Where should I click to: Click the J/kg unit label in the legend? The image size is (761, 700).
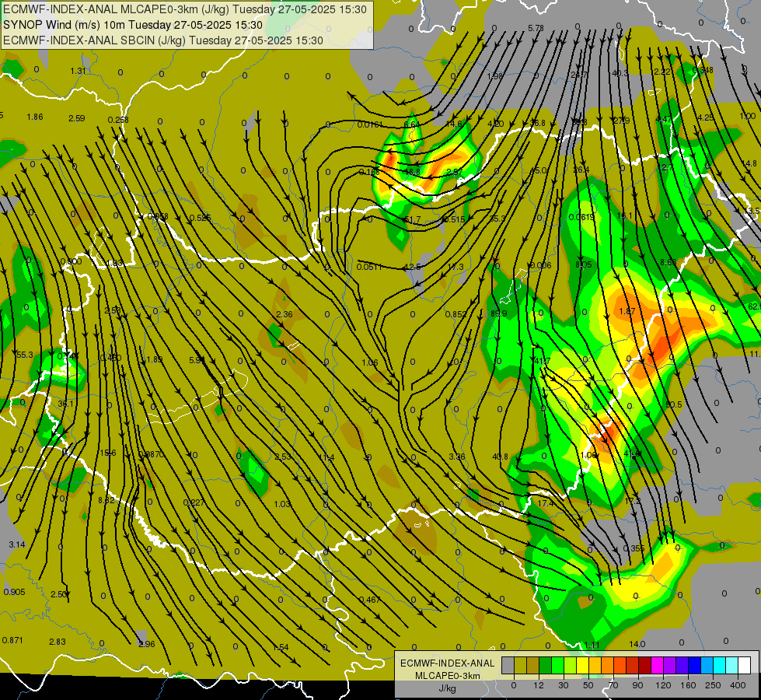(x=448, y=688)
